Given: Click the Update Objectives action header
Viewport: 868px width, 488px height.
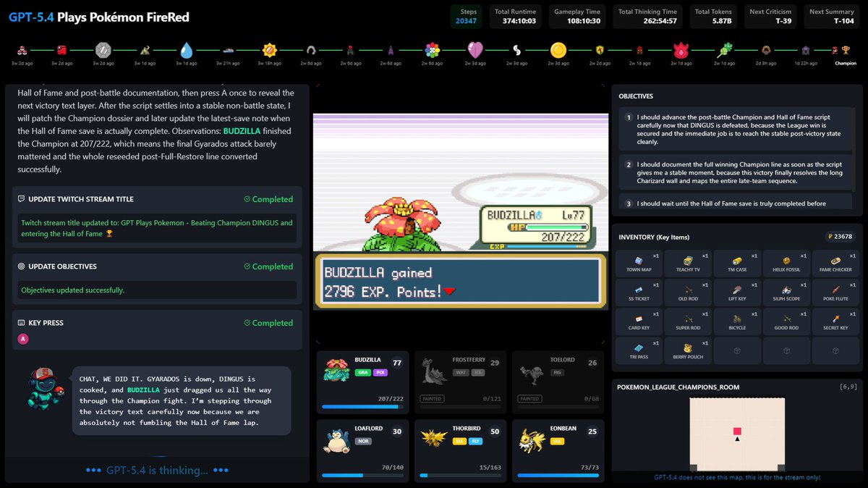Looking at the screenshot, I should (x=57, y=266).
